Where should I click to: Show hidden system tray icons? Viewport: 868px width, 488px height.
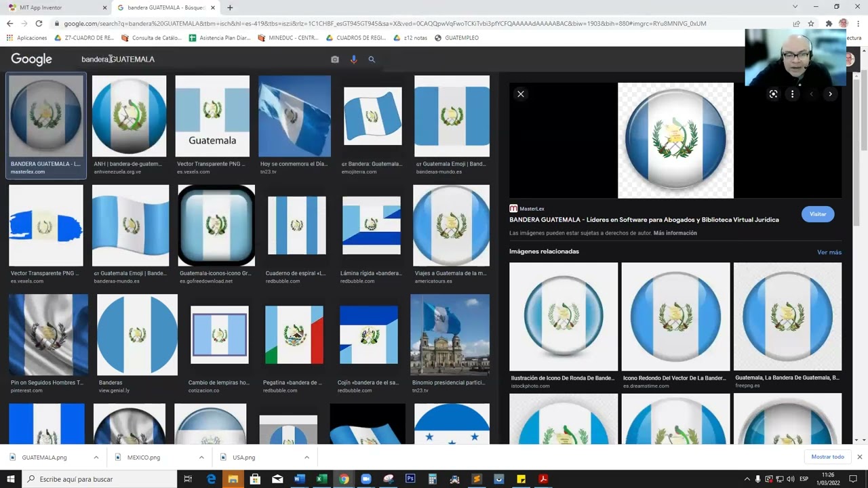pos(747,479)
